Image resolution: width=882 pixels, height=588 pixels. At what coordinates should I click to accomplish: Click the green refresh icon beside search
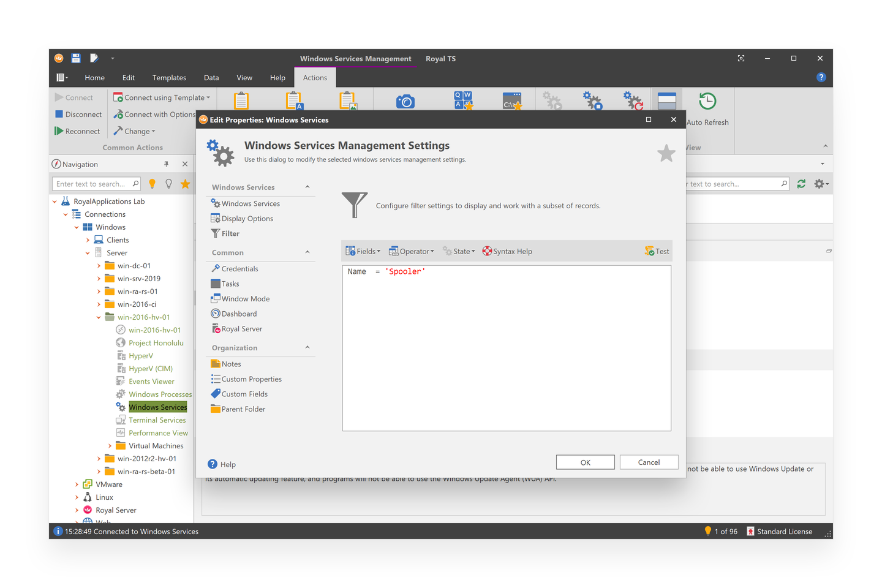801,184
